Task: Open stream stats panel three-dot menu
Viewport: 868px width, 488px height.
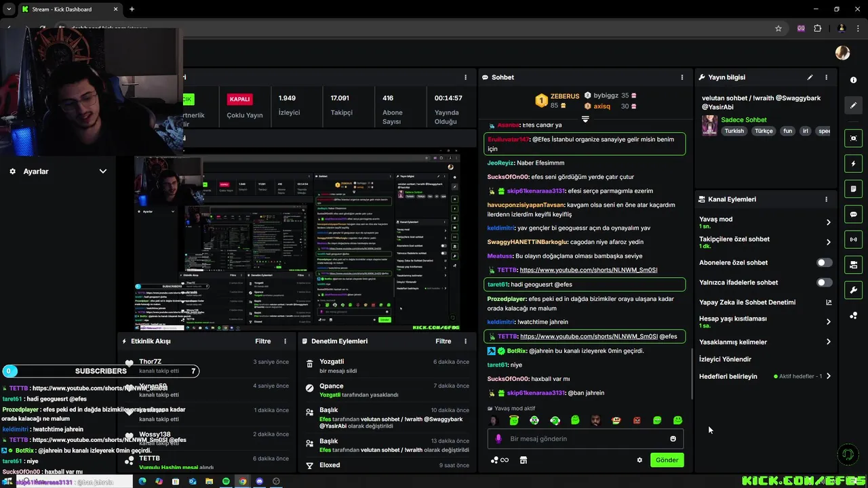Action: 465,77
